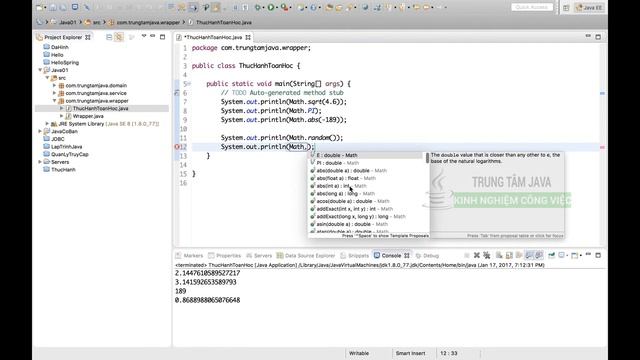Viewport: 640px width, 360px height.
Task: Select the ThucHanhToanHoc.java editor tab
Action: (x=213, y=37)
